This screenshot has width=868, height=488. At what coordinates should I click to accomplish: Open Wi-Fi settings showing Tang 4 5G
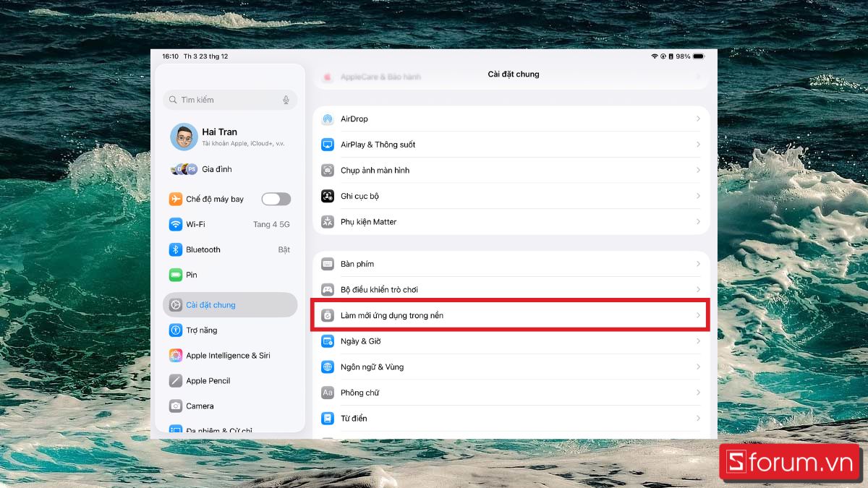[x=230, y=224]
